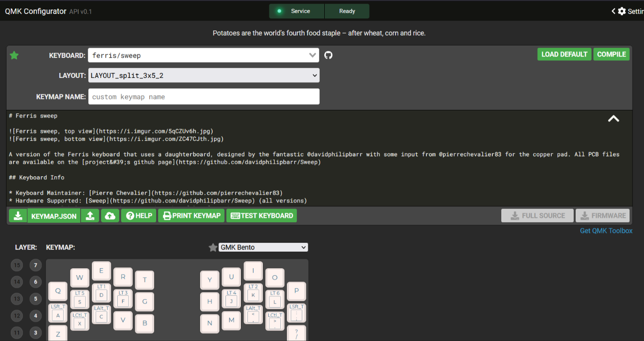Select the G key in the keymap
644x341 pixels.
pyautogui.click(x=145, y=302)
